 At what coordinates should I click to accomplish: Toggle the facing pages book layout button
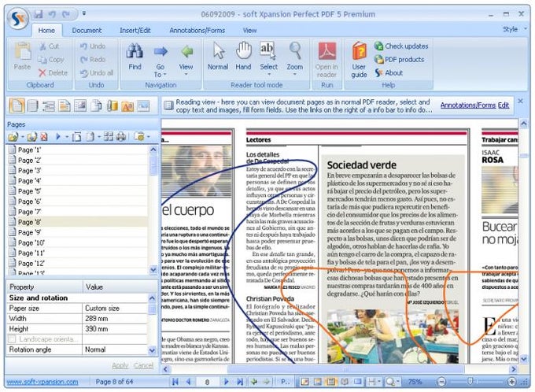(345, 382)
